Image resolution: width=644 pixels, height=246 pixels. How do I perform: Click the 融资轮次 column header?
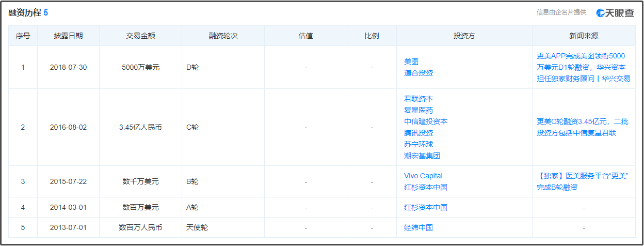click(223, 36)
